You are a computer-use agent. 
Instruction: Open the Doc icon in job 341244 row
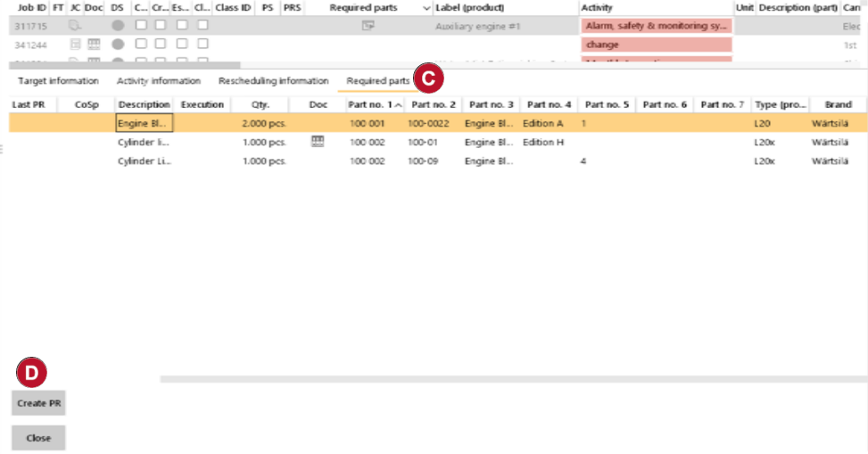(x=94, y=45)
